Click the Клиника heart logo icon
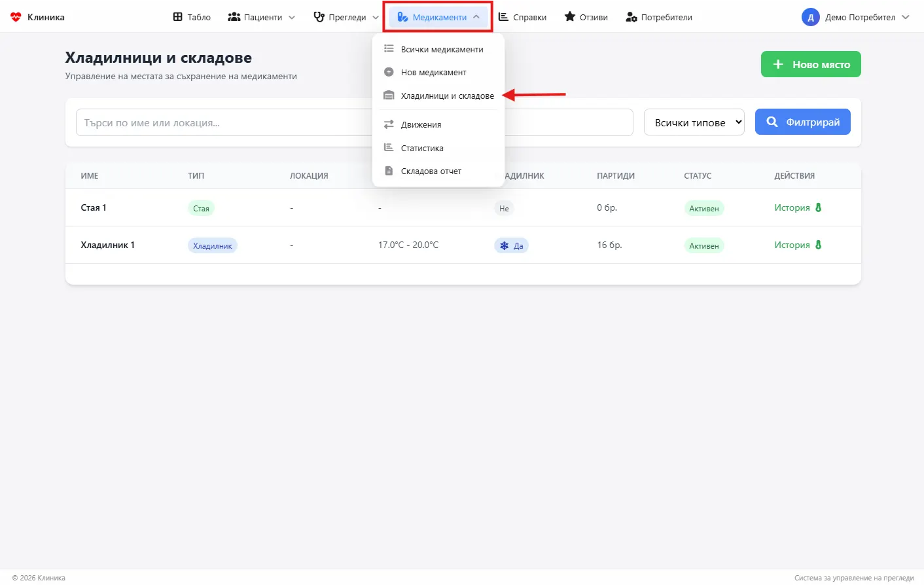The image size is (924, 585). click(x=16, y=17)
